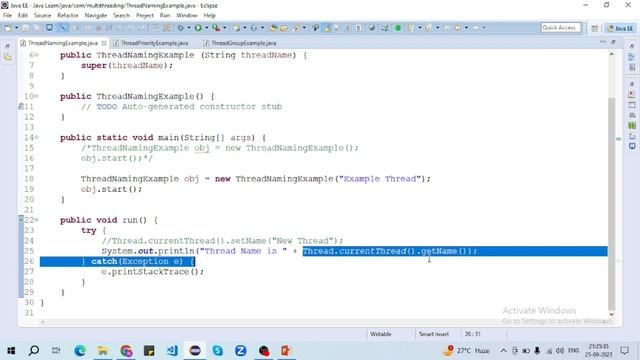Open the Debug button dropdown arrow
This screenshot has height=360, width=640.
pyautogui.click(x=189, y=28)
